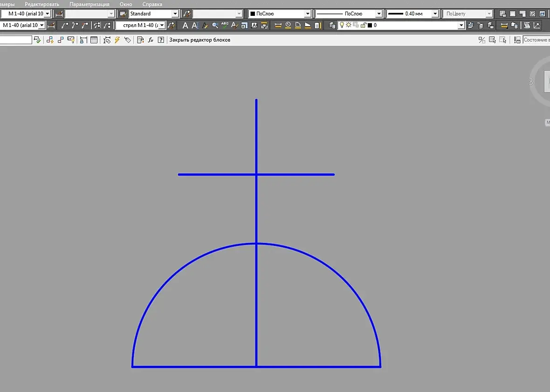
Task: Click the Define Attribute tag icon
Action: (128, 40)
